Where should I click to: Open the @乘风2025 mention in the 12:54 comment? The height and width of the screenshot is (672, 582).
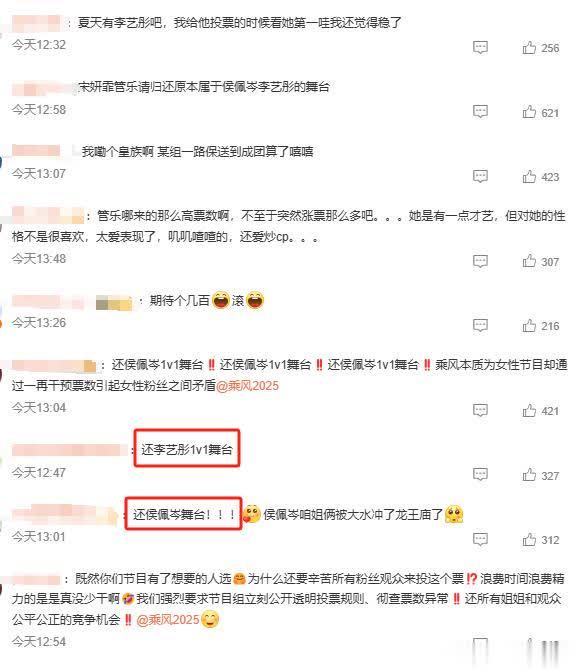[x=168, y=620]
